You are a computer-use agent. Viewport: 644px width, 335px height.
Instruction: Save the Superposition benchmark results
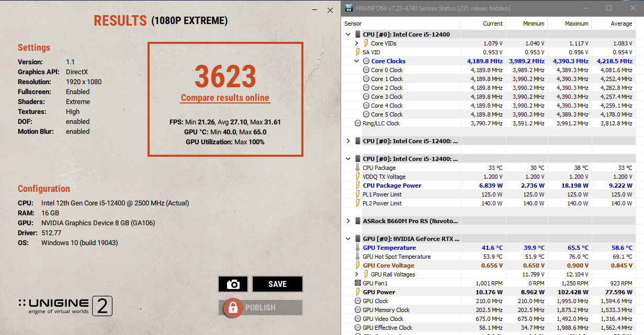(277, 284)
